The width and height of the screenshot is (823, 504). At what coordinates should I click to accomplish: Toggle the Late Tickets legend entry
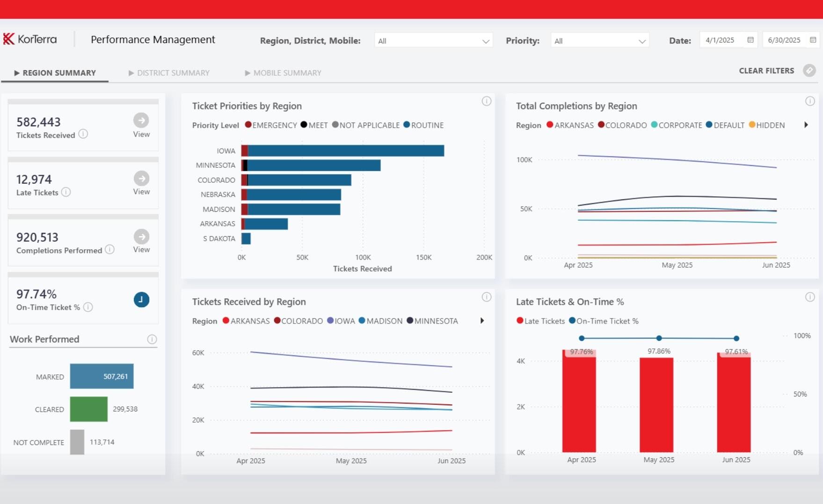pyautogui.click(x=541, y=321)
